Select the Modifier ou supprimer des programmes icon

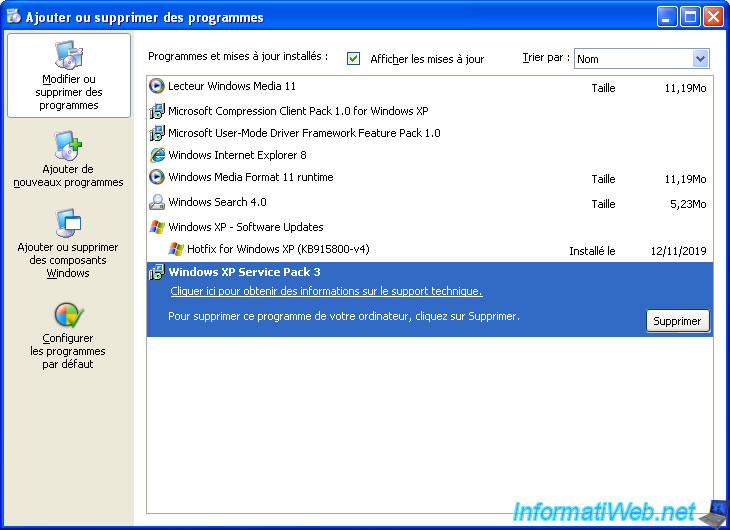click(x=68, y=55)
